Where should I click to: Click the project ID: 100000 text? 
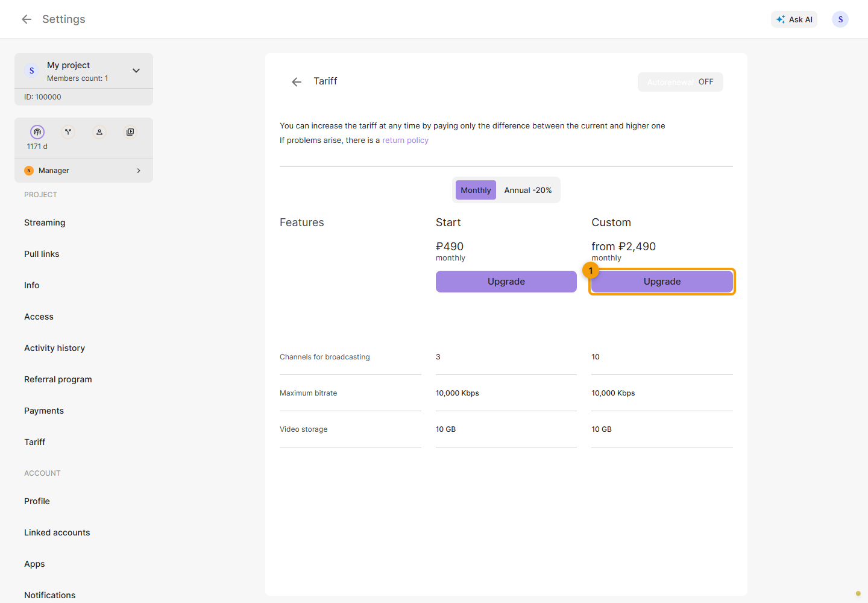click(43, 97)
